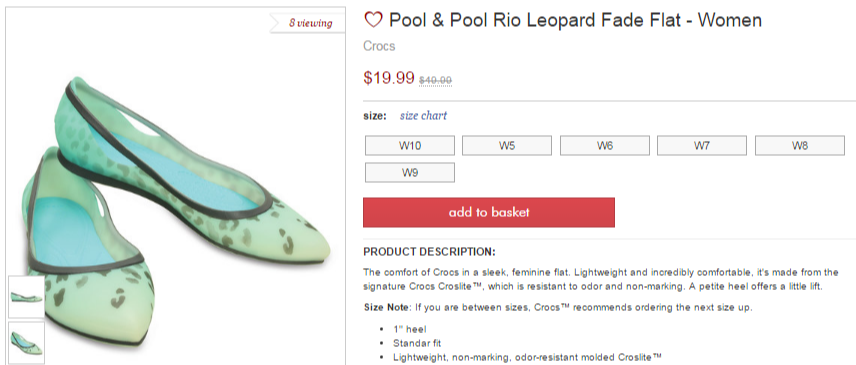Show the paired-shoes thumbnail image

tap(26, 342)
